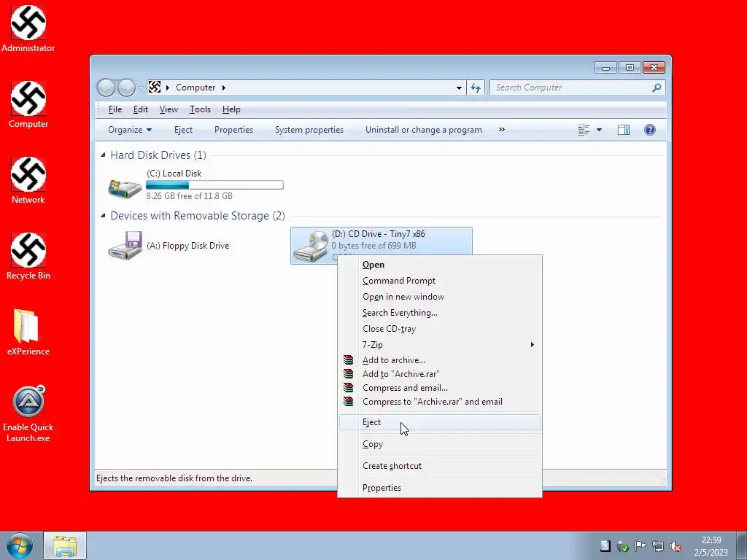The image size is (747, 560).
Task: Choose Properties in the context menu
Action: 439,488
